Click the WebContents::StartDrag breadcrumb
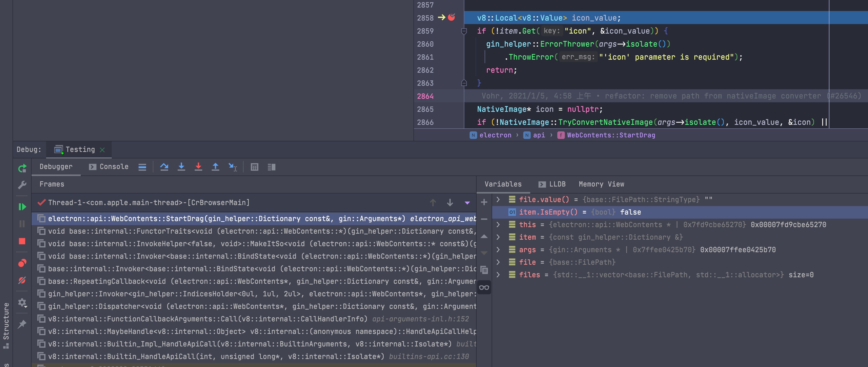 (x=606, y=135)
